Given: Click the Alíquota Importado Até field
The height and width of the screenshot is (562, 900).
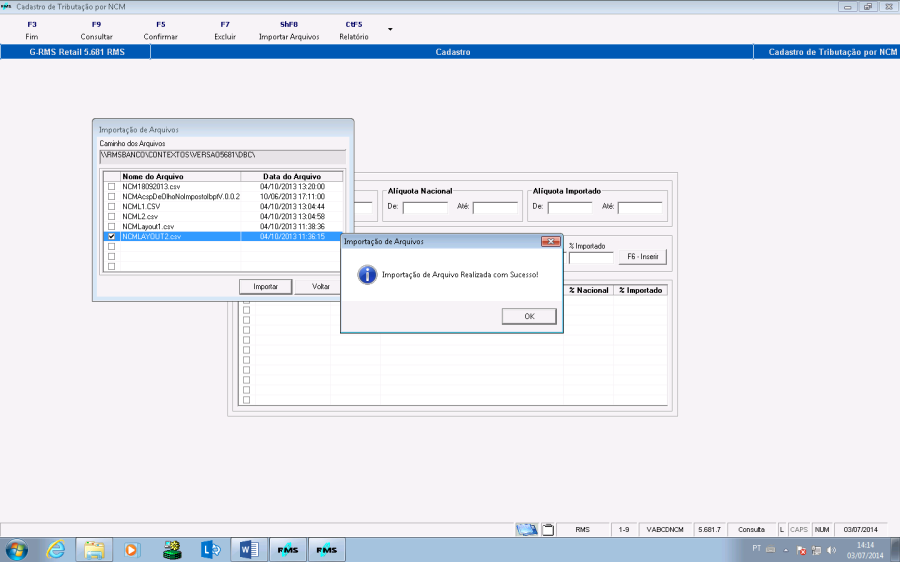Looking at the screenshot, I should (640, 208).
